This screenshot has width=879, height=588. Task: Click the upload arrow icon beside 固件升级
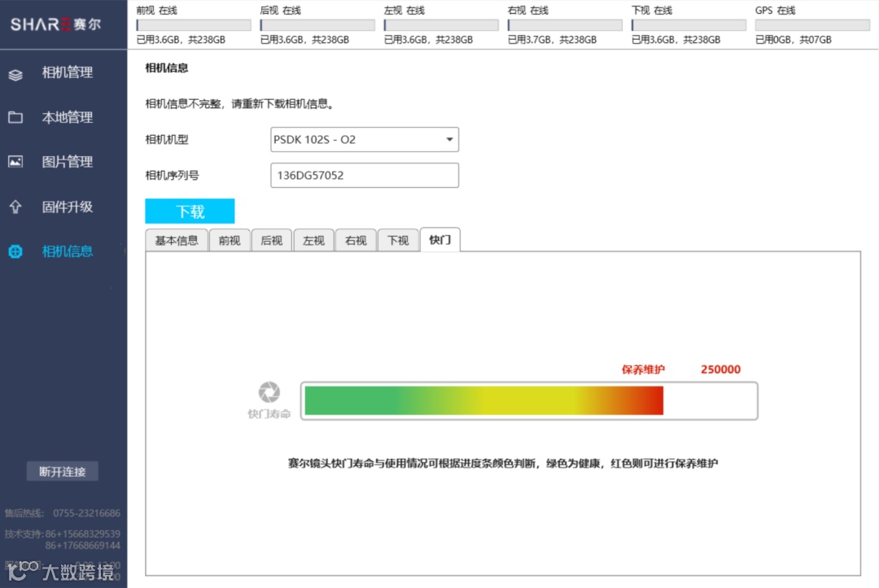(15, 207)
